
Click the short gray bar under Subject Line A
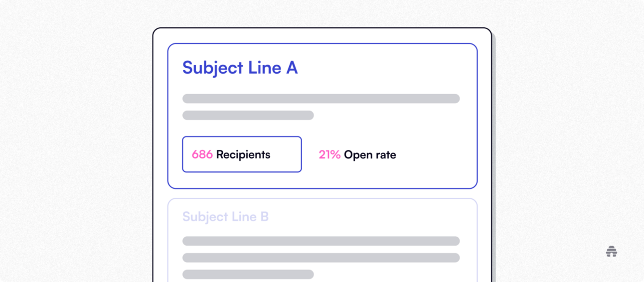[248, 116]
